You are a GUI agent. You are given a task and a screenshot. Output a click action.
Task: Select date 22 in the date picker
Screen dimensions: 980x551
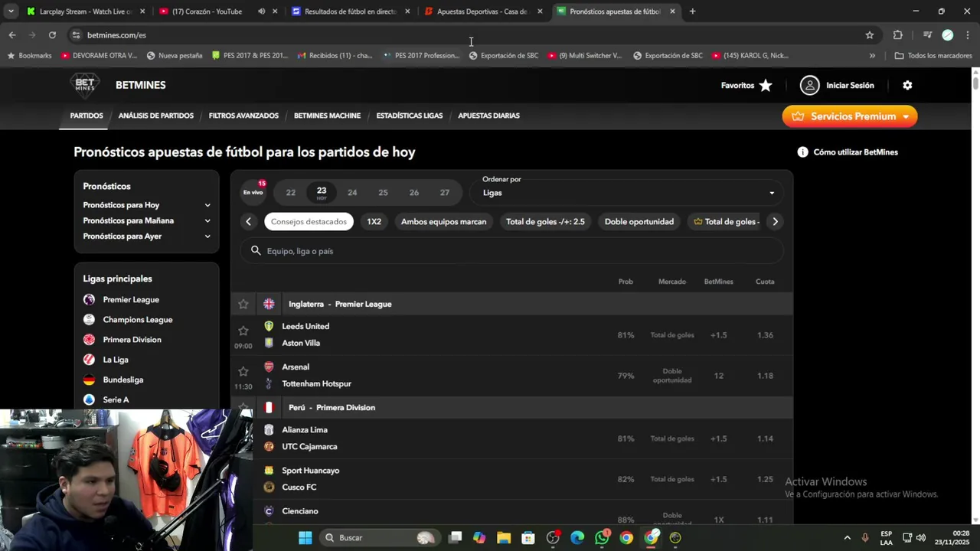[x=291, y=193]
